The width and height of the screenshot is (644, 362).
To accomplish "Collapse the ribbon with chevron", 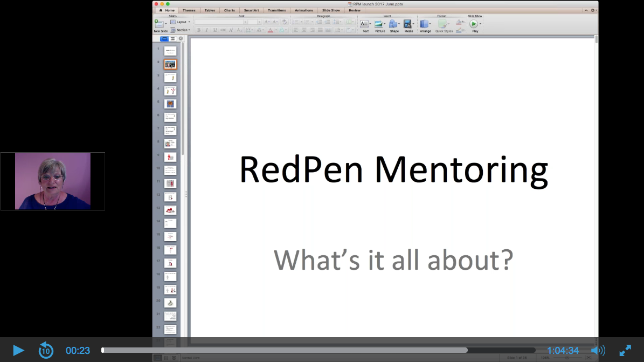I will [586, 10].
